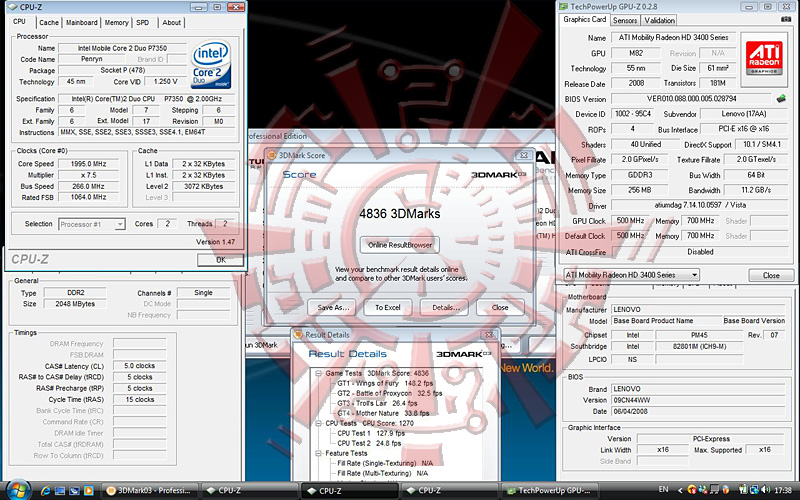This screenshot has height=500, width=800.
Task: Select Fill Rate (Single-Texturing) row
Action: tap(385, 463)
